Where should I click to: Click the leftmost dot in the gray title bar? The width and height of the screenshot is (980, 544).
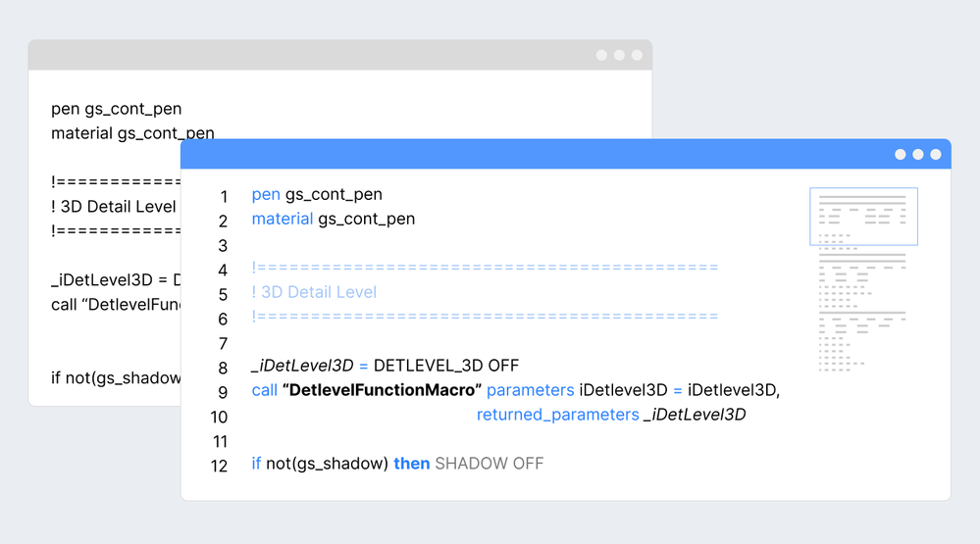tap(602, 55)
